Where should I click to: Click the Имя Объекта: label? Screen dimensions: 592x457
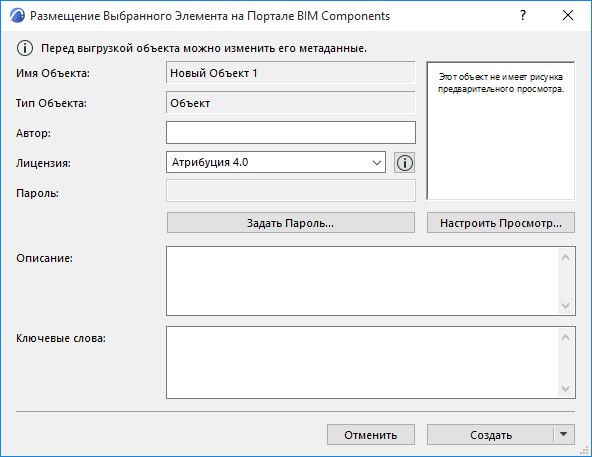[x=53, y=73]
